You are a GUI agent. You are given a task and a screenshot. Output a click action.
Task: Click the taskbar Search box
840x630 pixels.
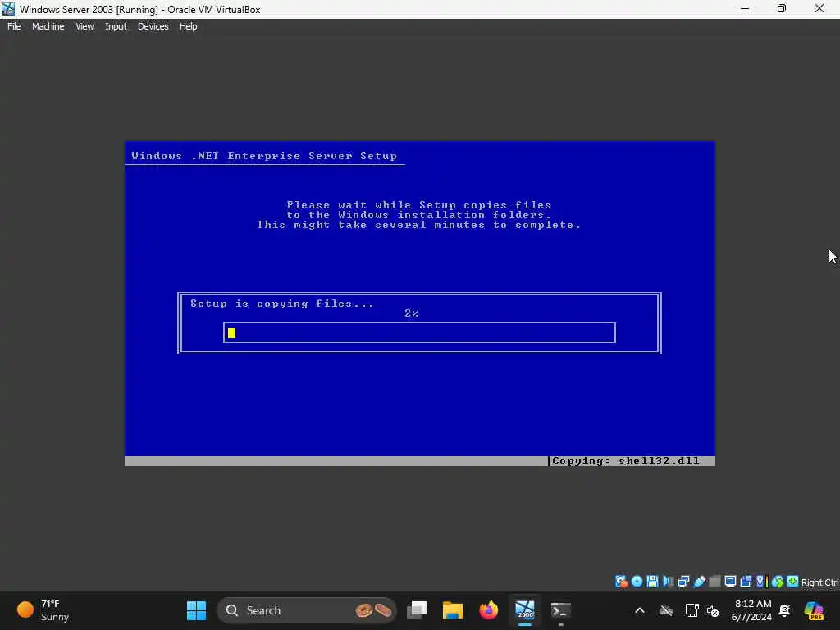point(307,610)
